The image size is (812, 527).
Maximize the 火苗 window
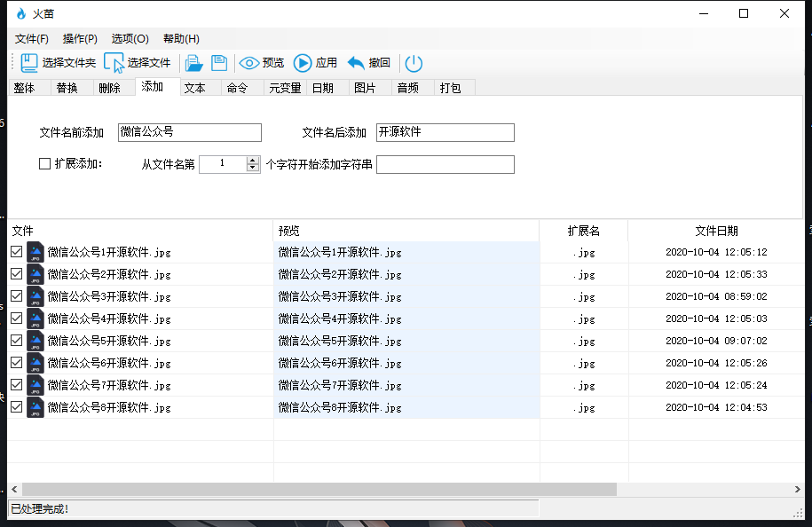click(x=744, y=13)
